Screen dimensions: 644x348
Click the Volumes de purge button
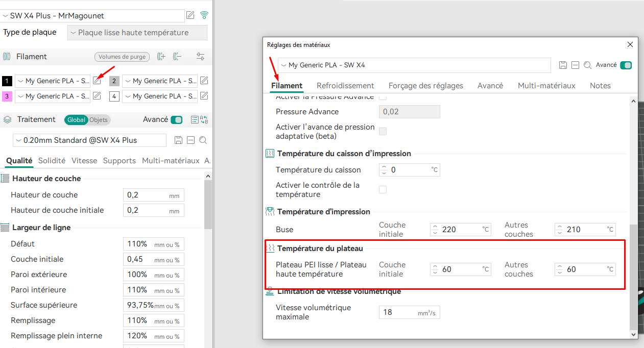click(122, 57)
